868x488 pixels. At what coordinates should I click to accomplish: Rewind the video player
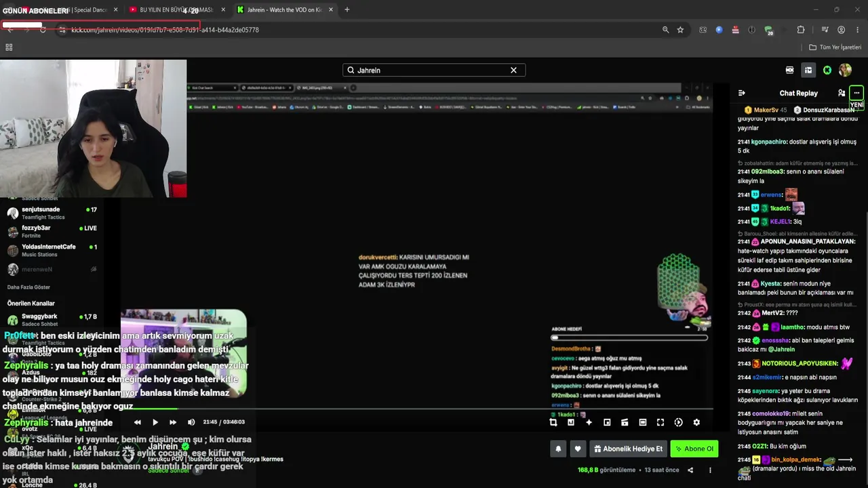point(138,422)
